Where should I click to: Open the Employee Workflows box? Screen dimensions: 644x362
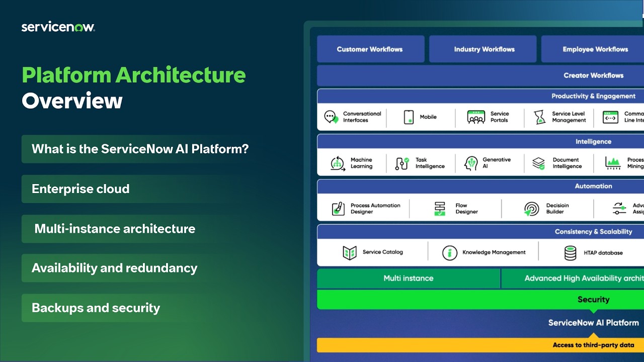click(x=593, y=49)
